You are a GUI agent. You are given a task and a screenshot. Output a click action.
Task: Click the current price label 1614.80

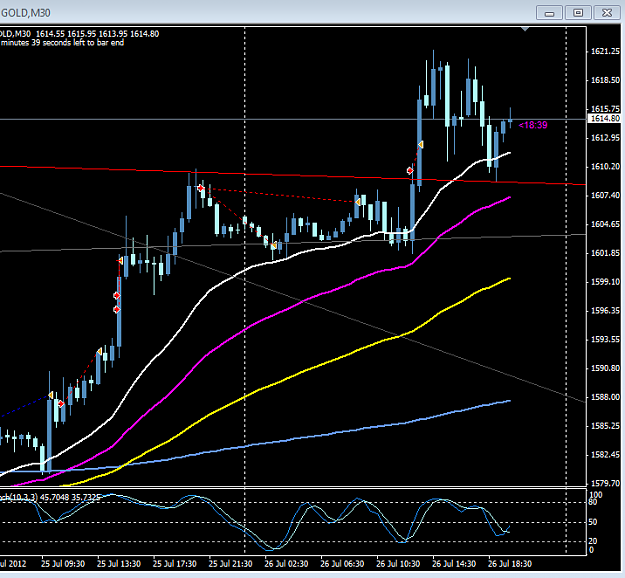point(605,118)
